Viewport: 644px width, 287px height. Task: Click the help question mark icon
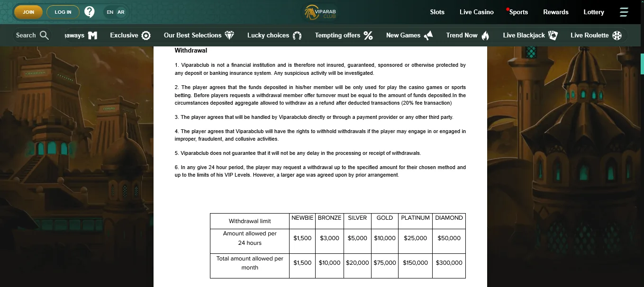[89, 12]
